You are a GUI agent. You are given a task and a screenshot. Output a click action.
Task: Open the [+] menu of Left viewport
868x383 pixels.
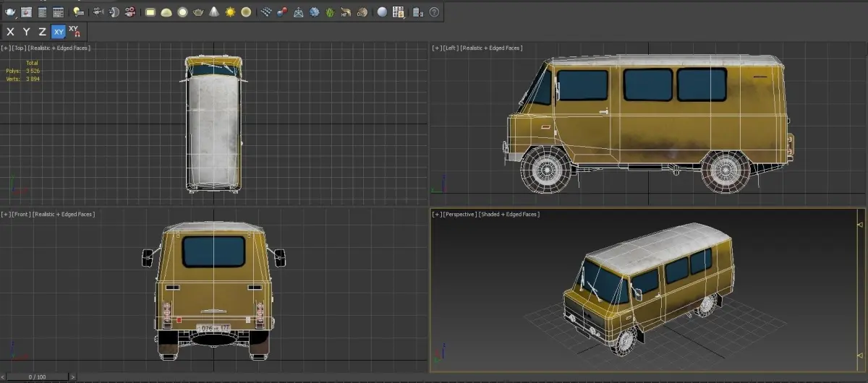[436, 48]
